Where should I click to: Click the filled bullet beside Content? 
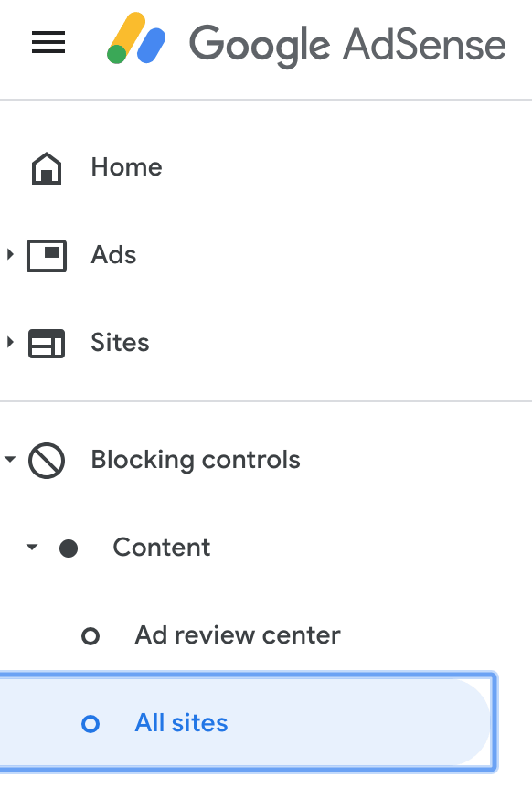[69, 548]
